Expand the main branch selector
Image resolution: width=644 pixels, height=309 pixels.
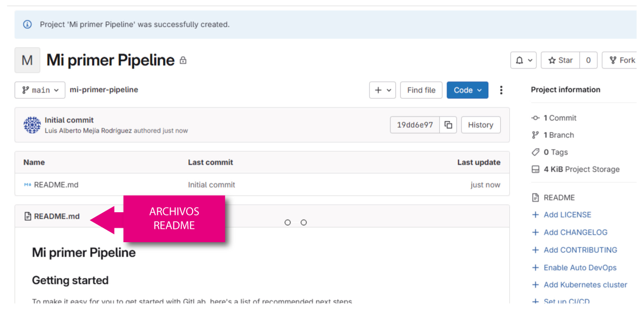(40, 90)
